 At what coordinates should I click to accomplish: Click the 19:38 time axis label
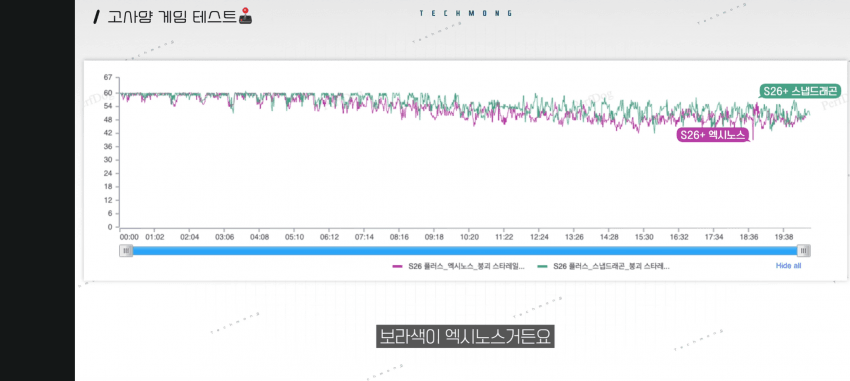coord(784,237)
